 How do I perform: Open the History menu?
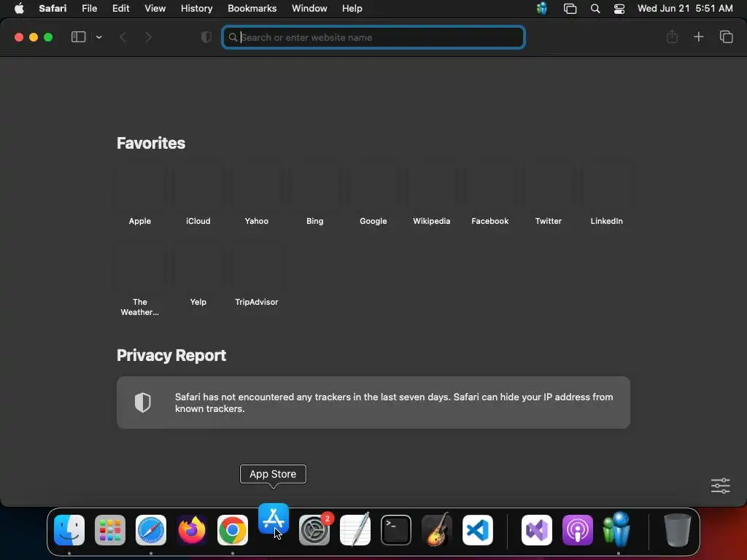(196, 9)
